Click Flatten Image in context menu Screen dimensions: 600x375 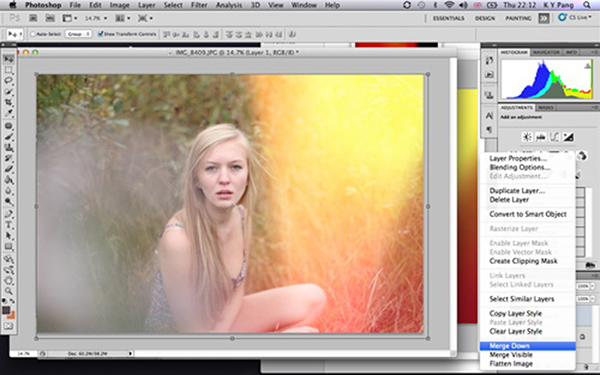coord(511,364)
